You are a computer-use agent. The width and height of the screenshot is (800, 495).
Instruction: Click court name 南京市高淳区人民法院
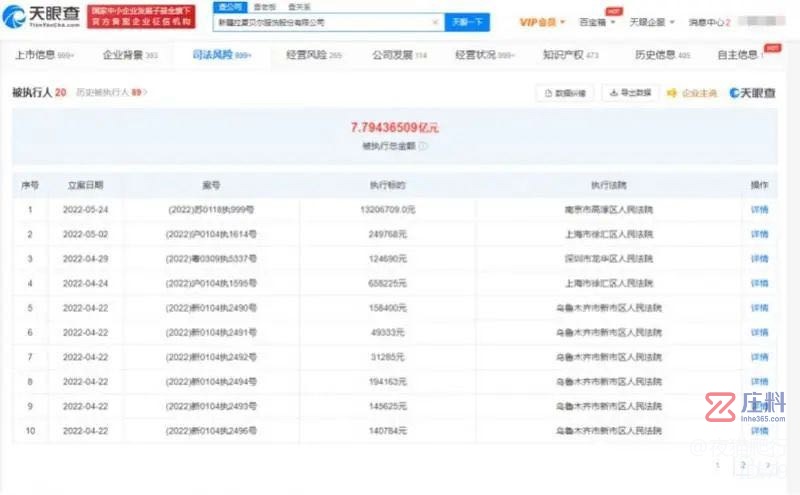(609, 210)
